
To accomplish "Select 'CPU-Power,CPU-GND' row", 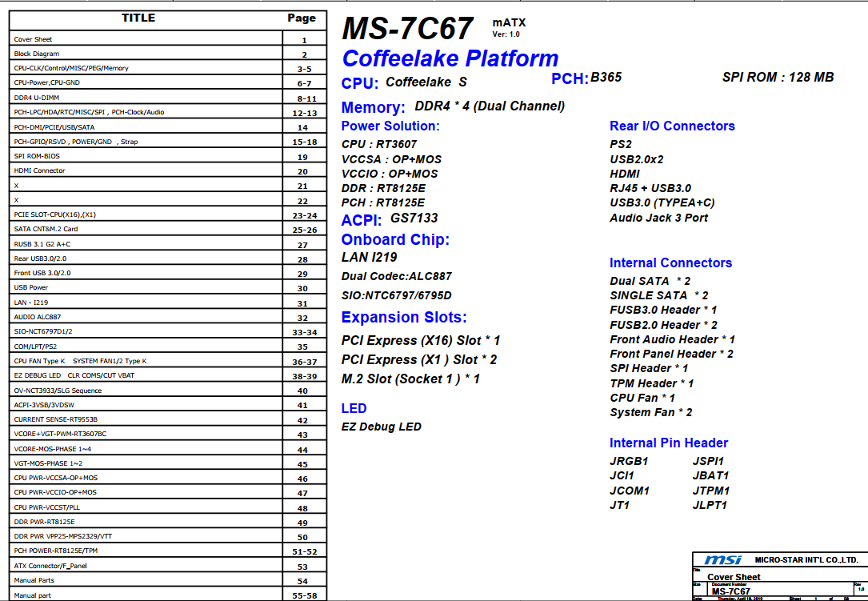I will point(168,82).
